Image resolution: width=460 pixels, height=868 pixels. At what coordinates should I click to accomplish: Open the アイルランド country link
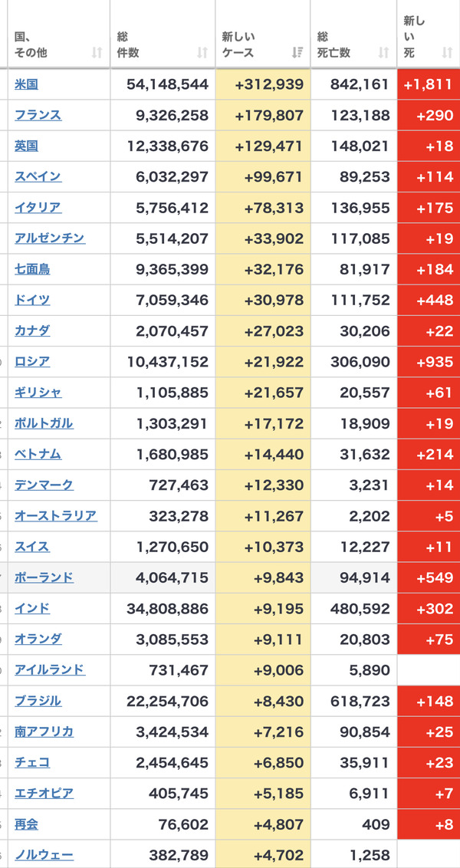pyautogui.click(x=49, y=670)
